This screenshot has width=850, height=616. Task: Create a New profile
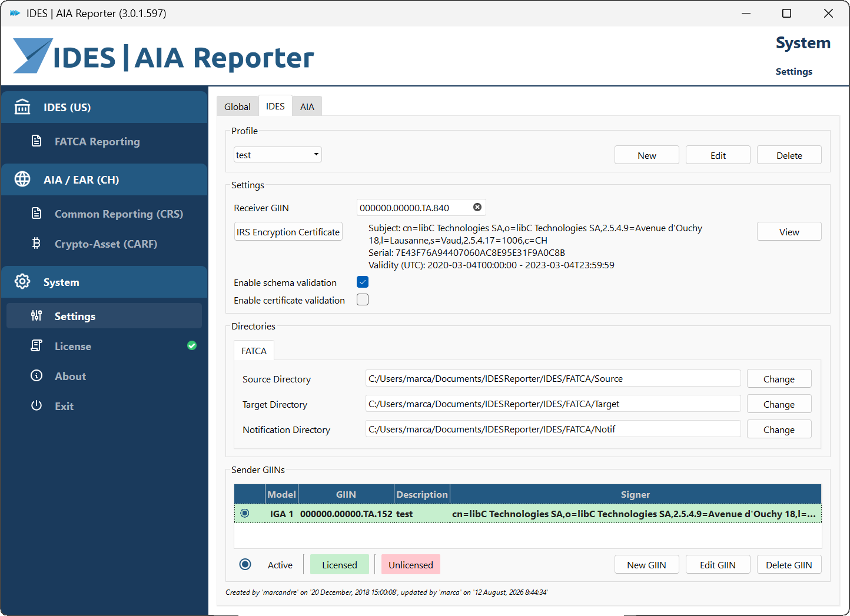(x=647, y=155)
